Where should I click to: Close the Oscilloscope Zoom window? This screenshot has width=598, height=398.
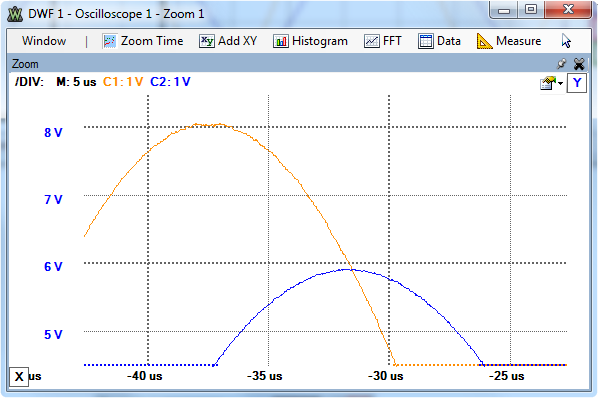pyautogui.click(x=568, y=10)
